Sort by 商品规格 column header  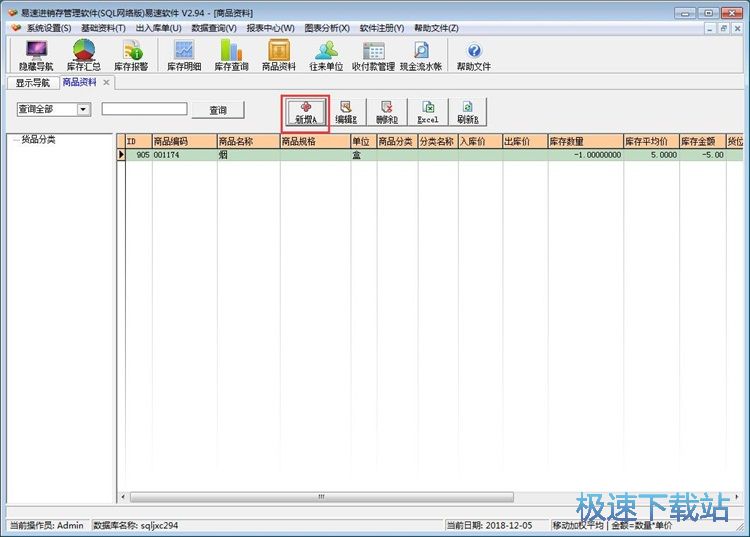tap(315, 142)
